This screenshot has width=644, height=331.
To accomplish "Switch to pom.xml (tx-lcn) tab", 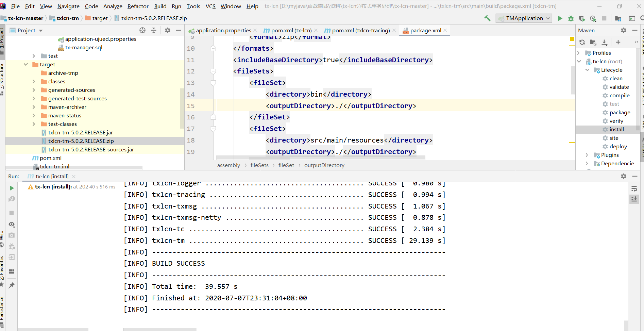I will pyautogui.click(x=291, y=30).
